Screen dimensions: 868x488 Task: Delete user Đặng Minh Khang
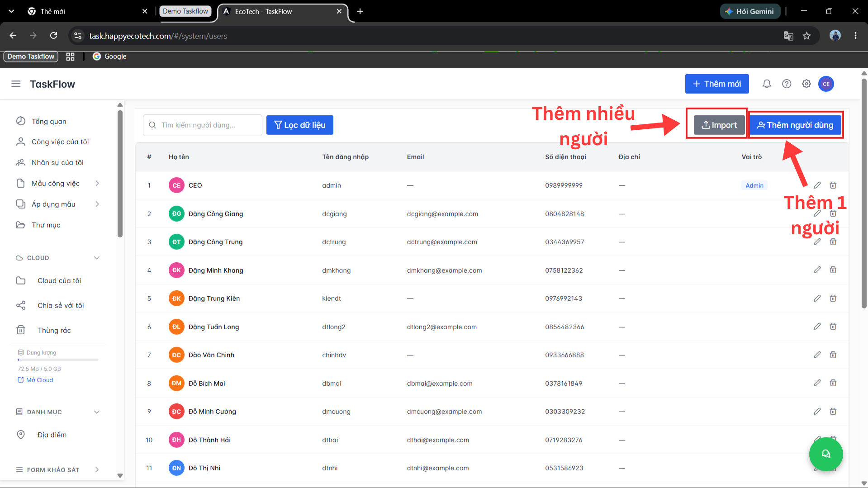pos(833,270)
